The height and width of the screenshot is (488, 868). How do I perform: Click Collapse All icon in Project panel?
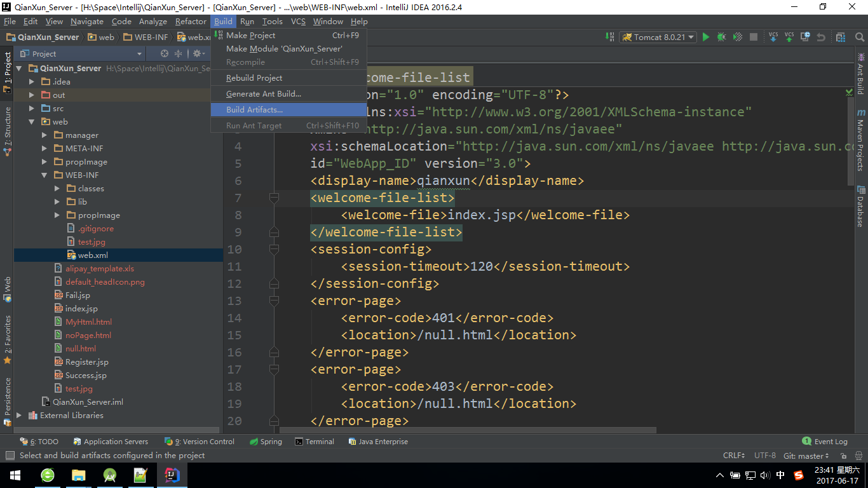[x=179, y=54]
